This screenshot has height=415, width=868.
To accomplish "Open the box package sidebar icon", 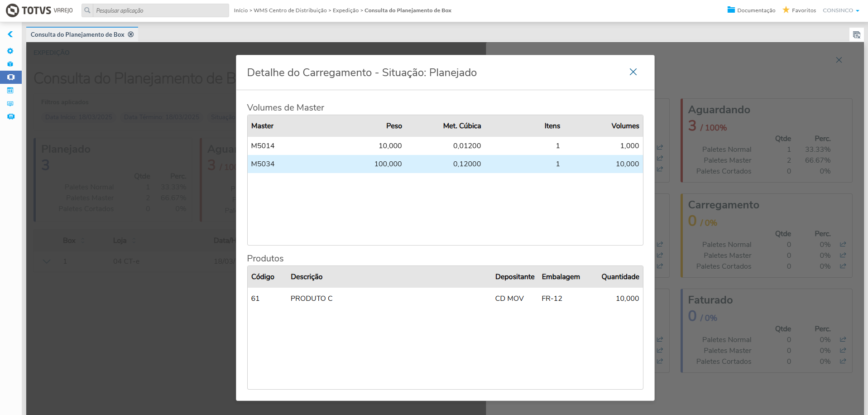I will (10, 64).
